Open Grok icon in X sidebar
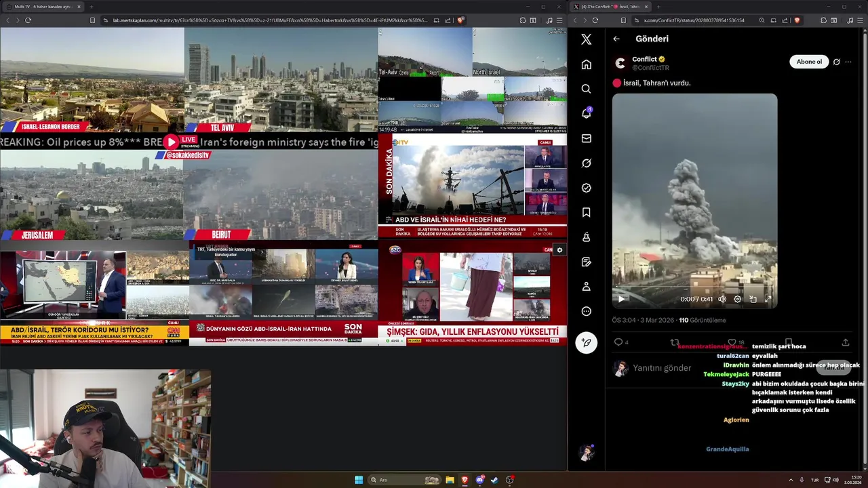 click(587, 163)
